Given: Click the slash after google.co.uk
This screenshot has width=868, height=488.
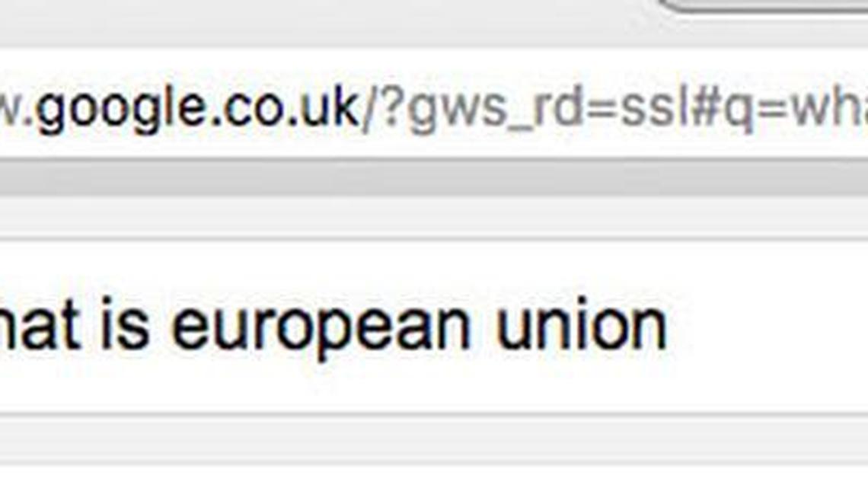Looking at the screenshot, I should pos(369,110).
